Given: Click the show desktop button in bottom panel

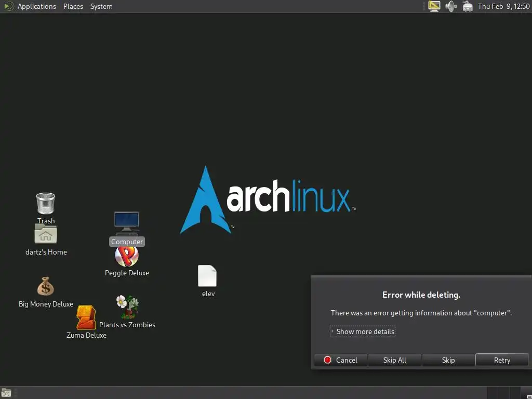Looking at the screenshot, I should tap(6, 393).
